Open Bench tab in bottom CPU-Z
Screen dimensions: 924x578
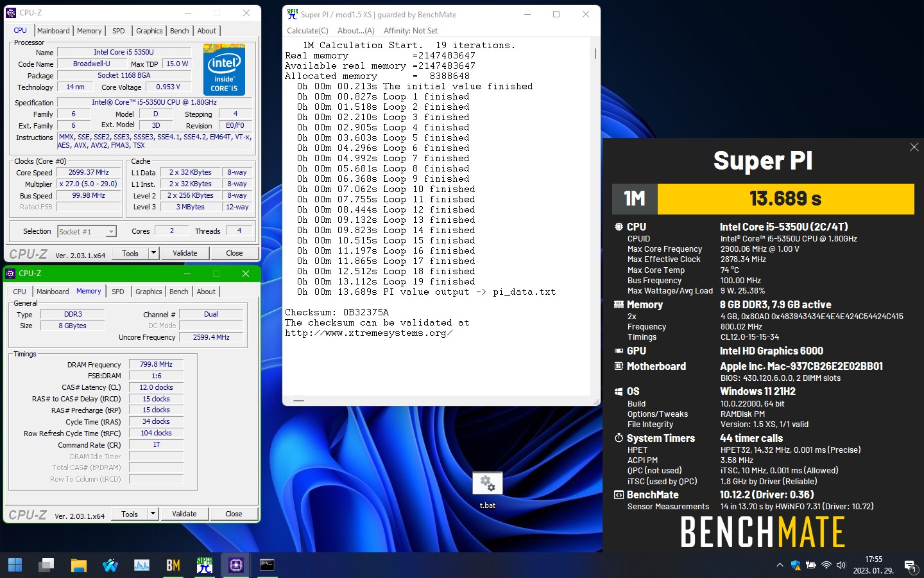tap(179, 292)
